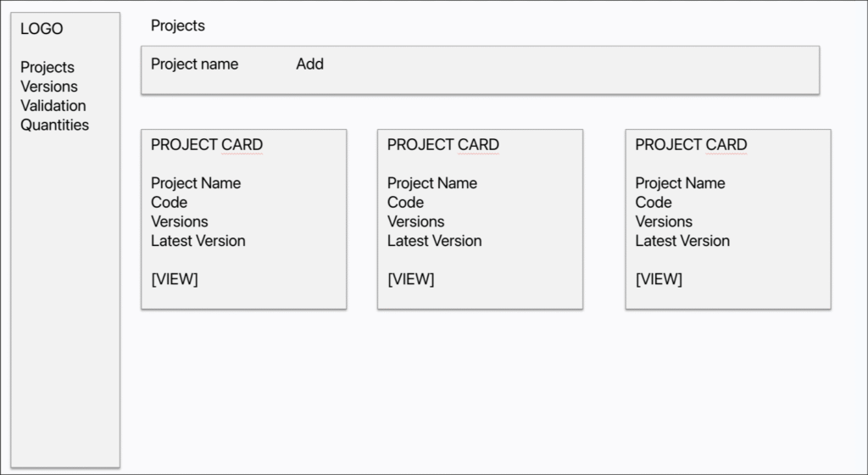Click Code in the middle card

coord(405,203)
